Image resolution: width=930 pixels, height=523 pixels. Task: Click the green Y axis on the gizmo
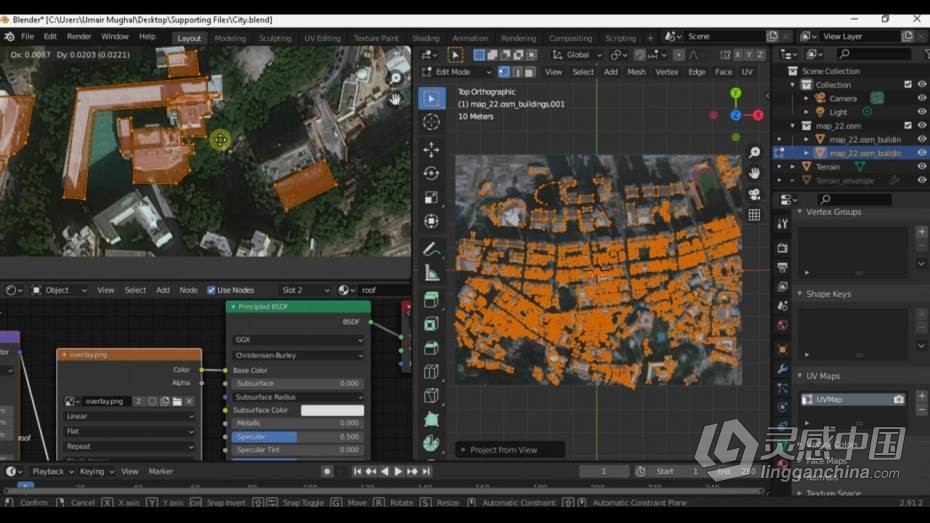(735, 93)
